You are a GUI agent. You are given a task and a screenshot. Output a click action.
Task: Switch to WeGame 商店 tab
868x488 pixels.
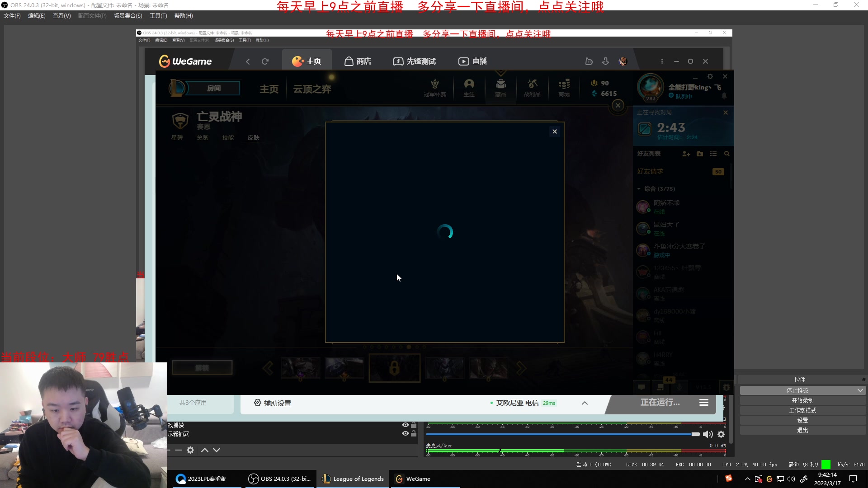(358, 61)
